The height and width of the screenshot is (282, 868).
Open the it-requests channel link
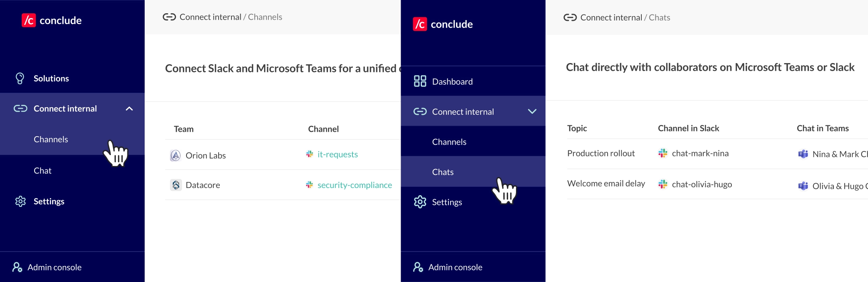337,154
